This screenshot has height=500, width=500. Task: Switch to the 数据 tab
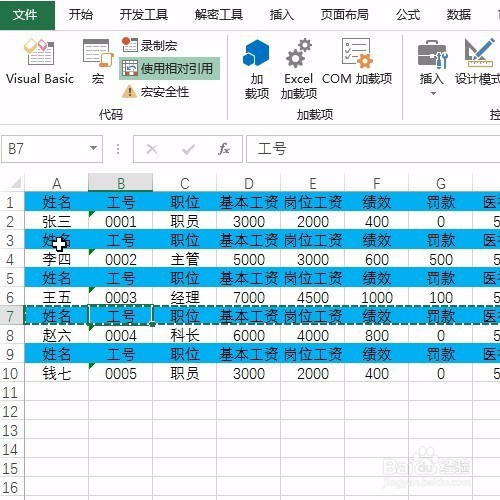tap(459, 15)
